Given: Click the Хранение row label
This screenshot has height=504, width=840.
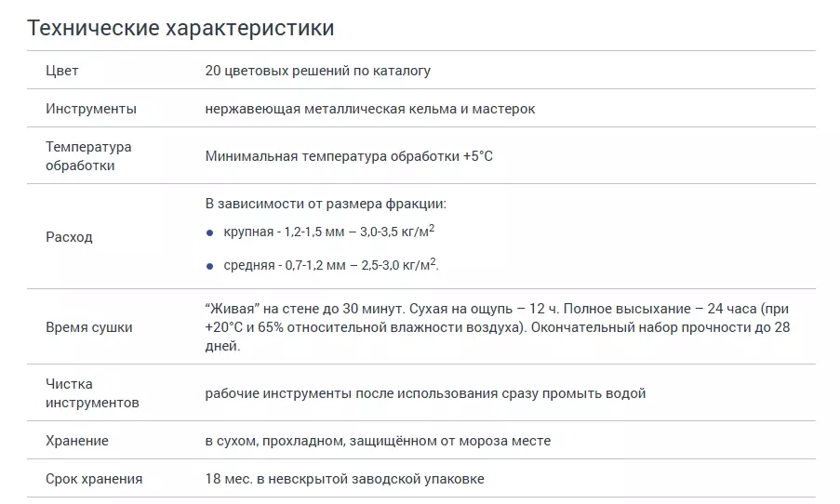Looking at the screenshot, I should tap(77, 441).
